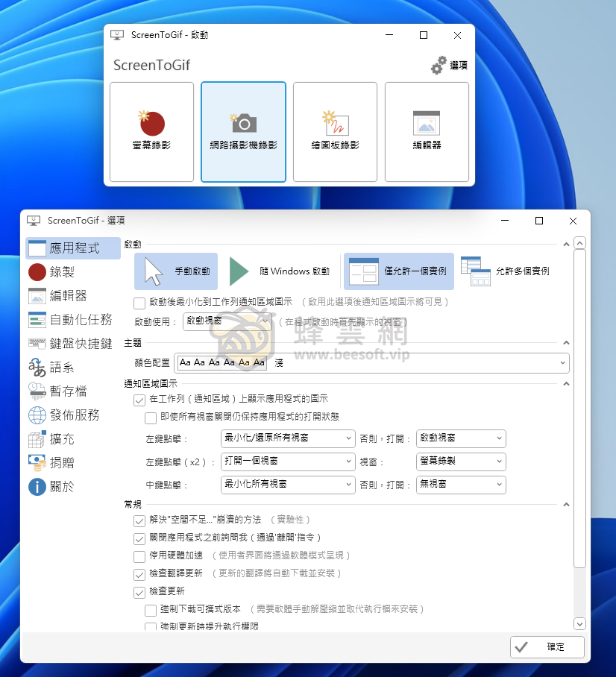
Task: Click the 確定 button
Action: coord(547,647)
